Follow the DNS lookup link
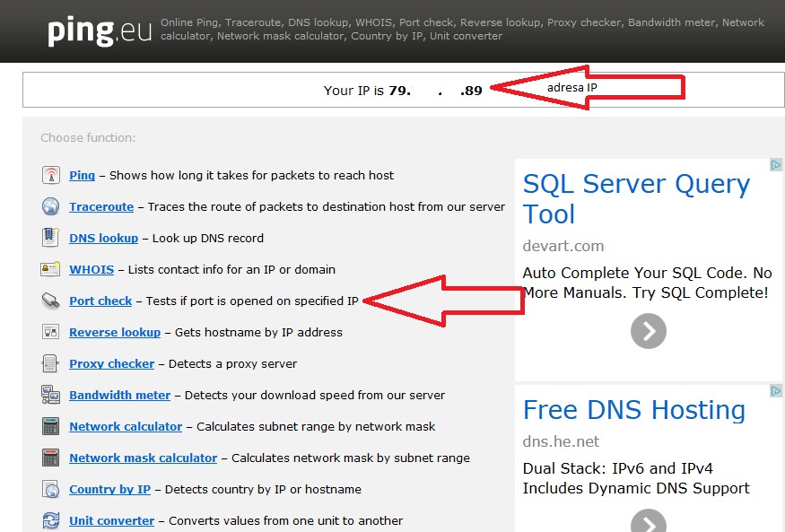This screenshot has height=532, width=785. click(103, 238)
